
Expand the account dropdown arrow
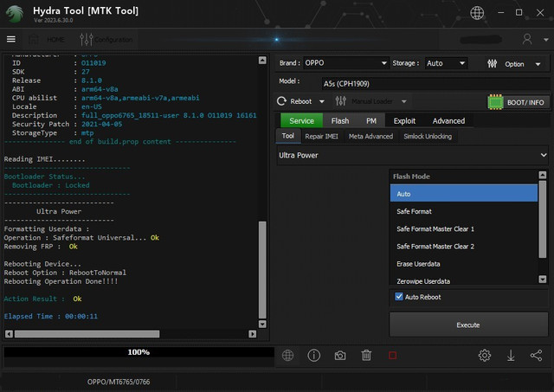click(546, 40)
